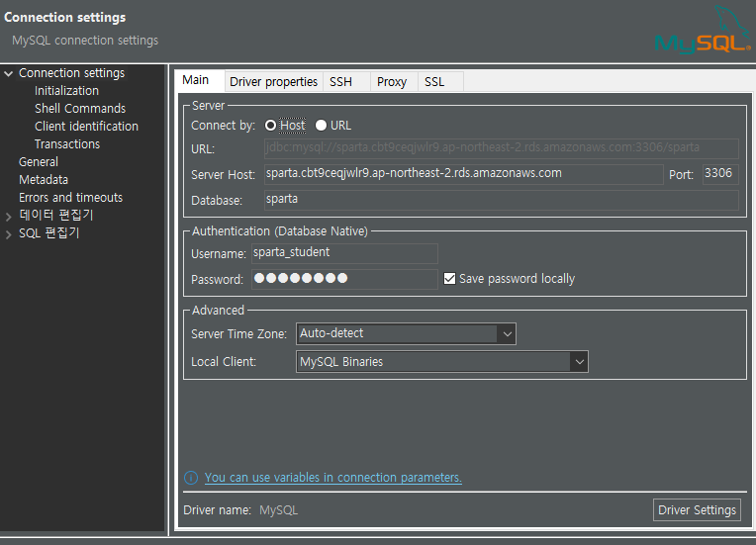Expand the 데이터 편집기 tree node

[8, 217]
